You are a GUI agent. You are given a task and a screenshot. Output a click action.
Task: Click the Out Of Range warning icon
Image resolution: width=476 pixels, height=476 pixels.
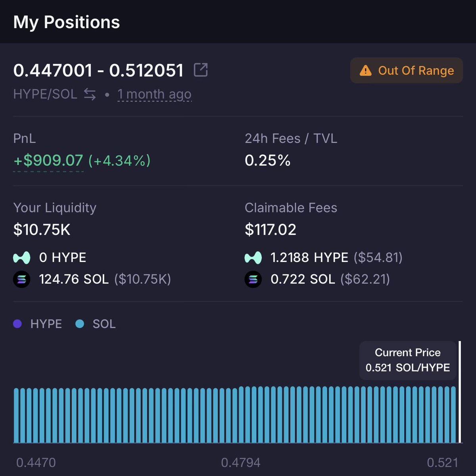[365, 71]
